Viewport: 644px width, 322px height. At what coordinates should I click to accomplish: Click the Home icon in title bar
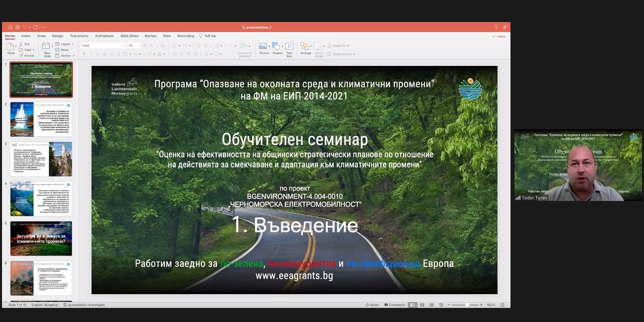click(x=10, y=27)
